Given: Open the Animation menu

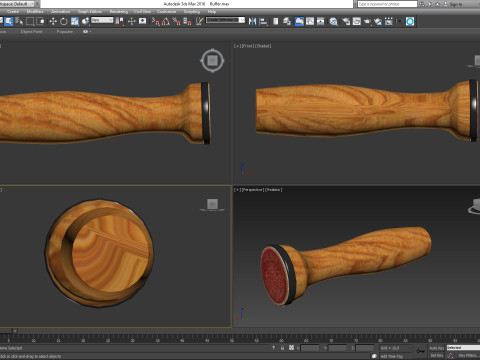Looking at the screenshot, I should [61, 12].
